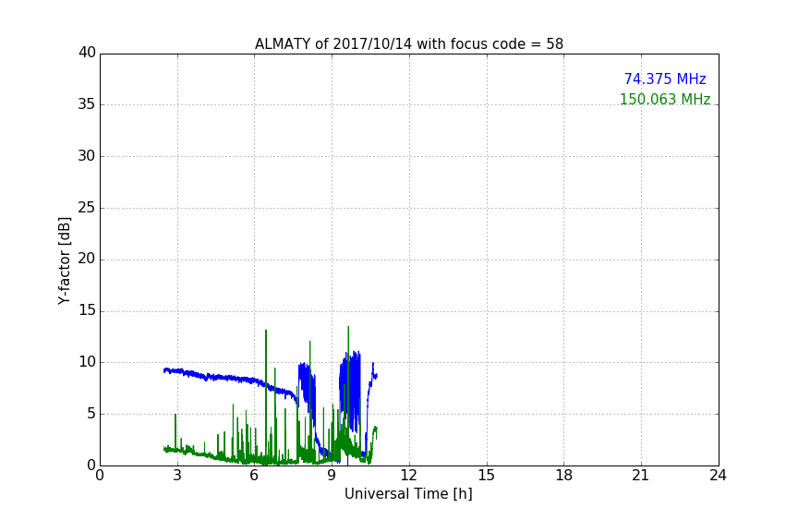Screen dimensions: 798x532
Task: Click x-axis tick label '15'
Action: 487,476
